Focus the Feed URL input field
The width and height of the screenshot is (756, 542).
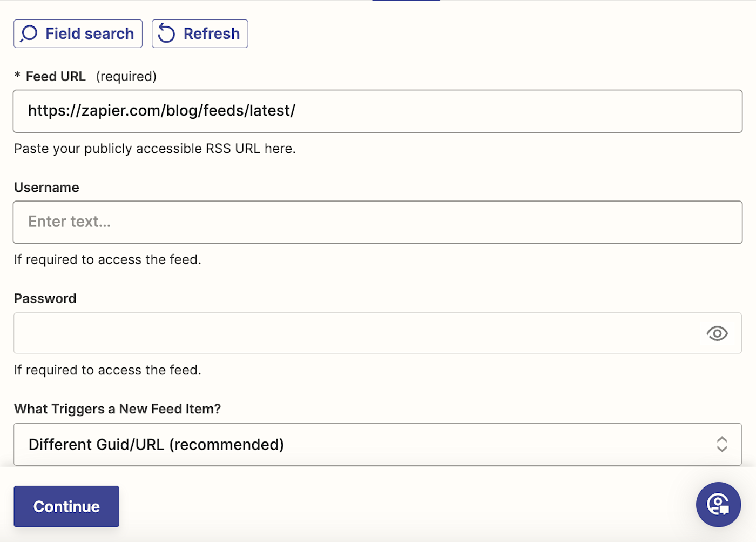(377, 111)
